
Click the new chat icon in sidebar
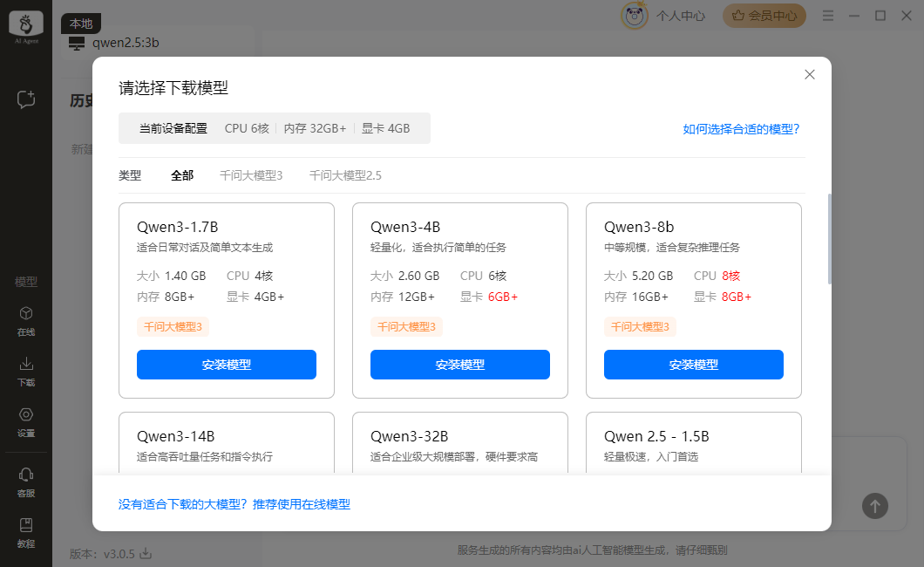[x=26, y=99]
